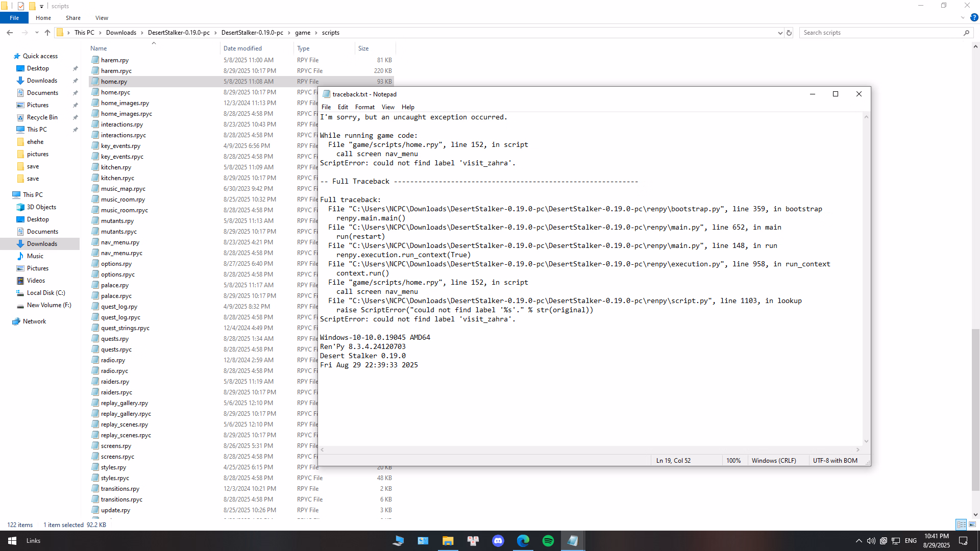Open Spotify from the taskbar
The image size is (980, 551).
(548, 541)
